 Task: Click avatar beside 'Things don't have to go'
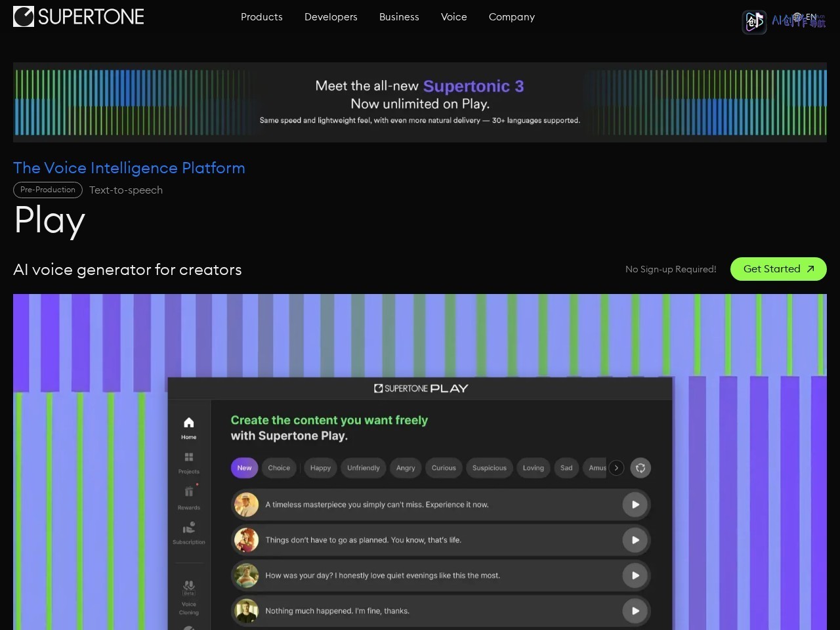(247, 540)
